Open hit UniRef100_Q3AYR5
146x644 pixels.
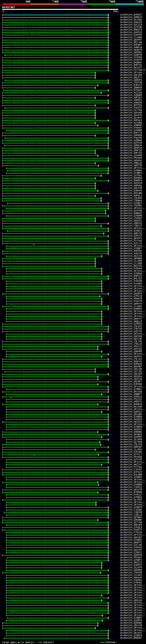click(131, 35)
